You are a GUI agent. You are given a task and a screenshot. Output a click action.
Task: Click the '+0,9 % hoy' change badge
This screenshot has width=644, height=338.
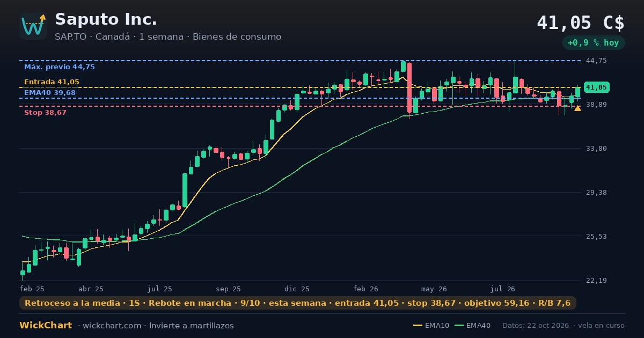click(594, 43)
